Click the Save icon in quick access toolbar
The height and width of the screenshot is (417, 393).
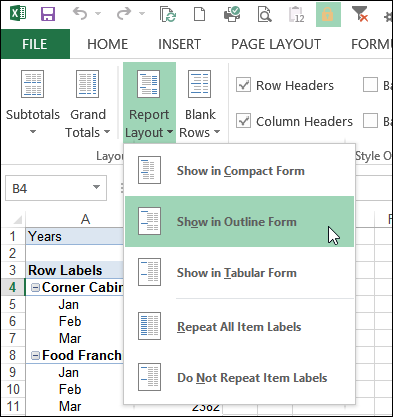48,14
